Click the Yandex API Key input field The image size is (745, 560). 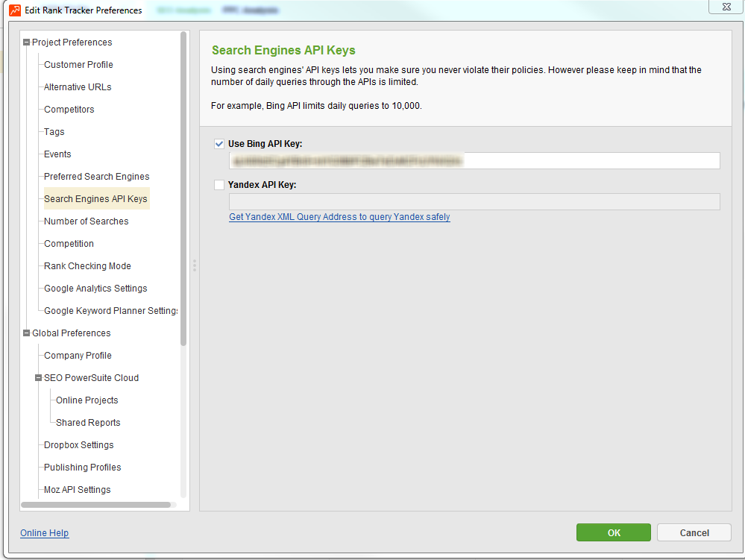[474, 201]
